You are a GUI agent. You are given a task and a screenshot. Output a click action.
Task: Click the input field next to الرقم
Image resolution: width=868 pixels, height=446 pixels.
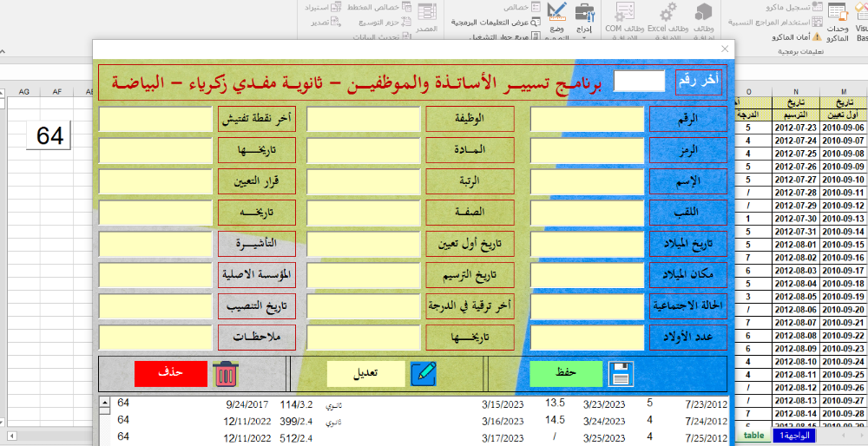click(x=587, y=119)
